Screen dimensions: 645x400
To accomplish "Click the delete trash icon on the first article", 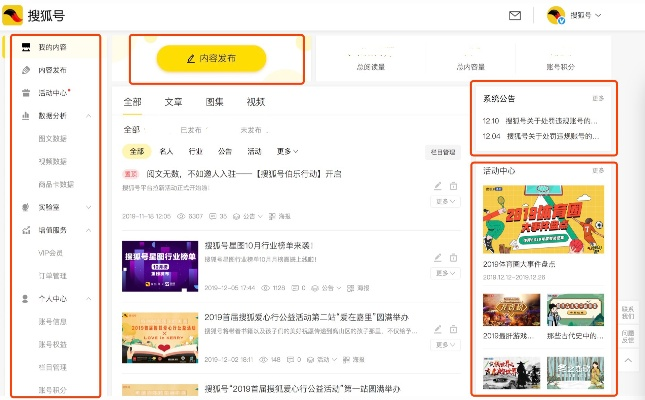I will [453, 186].
